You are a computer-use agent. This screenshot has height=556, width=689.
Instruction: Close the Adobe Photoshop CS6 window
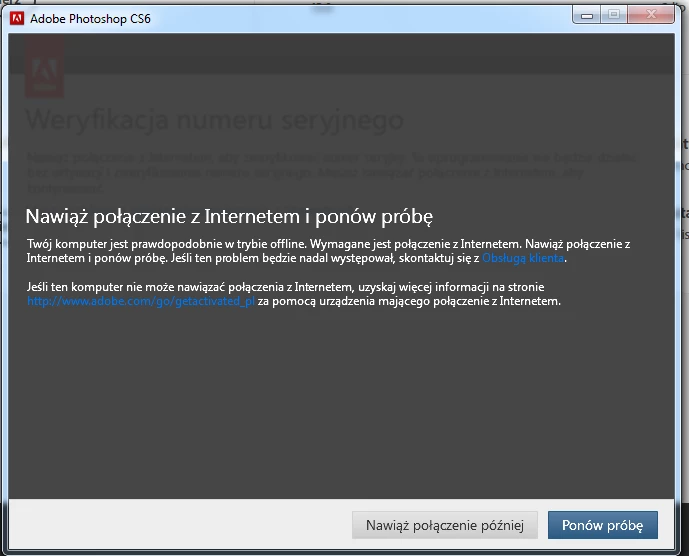coord(651,15)
